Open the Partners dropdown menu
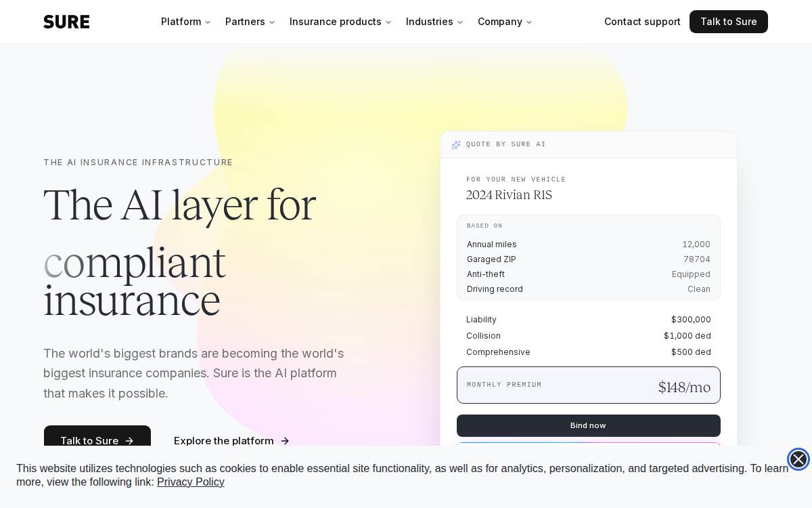Viewport: 812px width, 508px height. [250, 22]
